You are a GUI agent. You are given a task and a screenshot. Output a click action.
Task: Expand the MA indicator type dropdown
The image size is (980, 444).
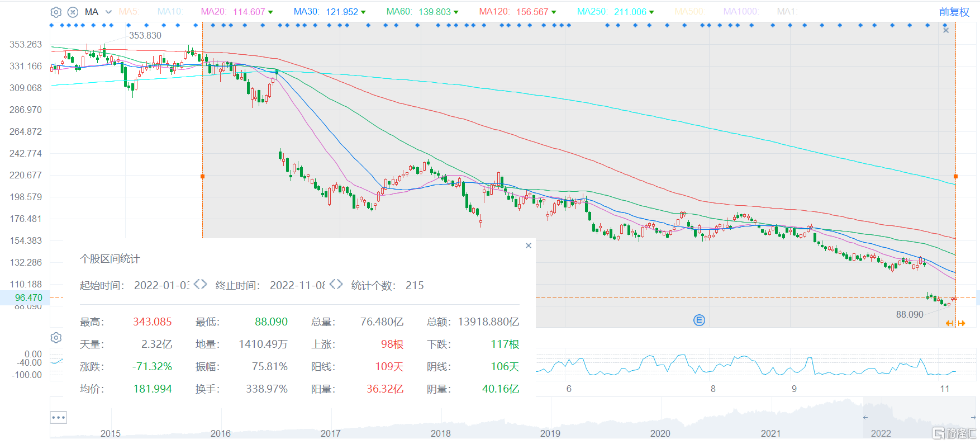pos(108,12)
